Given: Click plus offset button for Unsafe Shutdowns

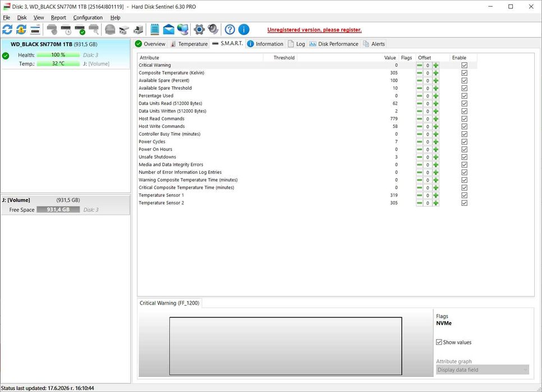Looking at the screenshot, I should tap(435, 157).
